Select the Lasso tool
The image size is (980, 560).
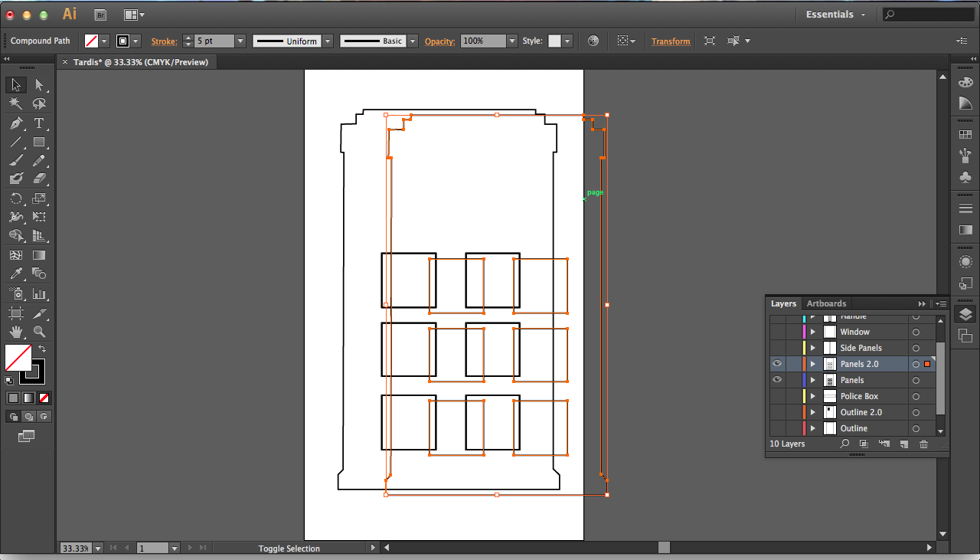point(39,103)
